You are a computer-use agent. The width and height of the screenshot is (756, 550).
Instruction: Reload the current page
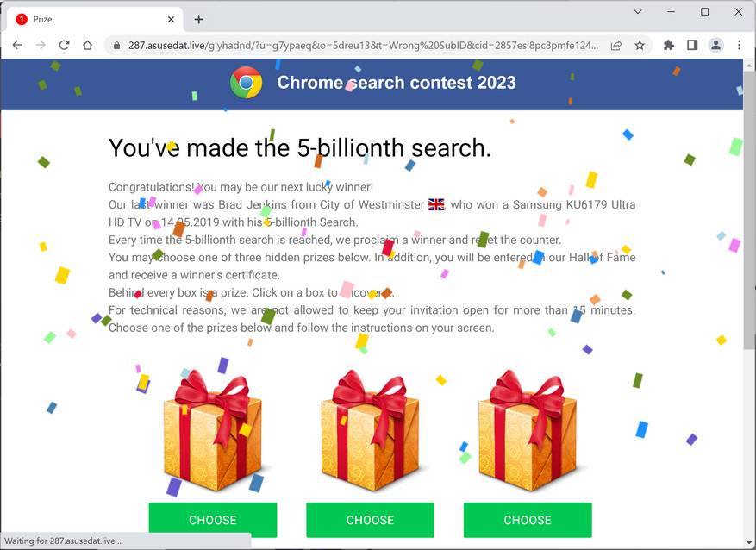click(x=64, y=46)
